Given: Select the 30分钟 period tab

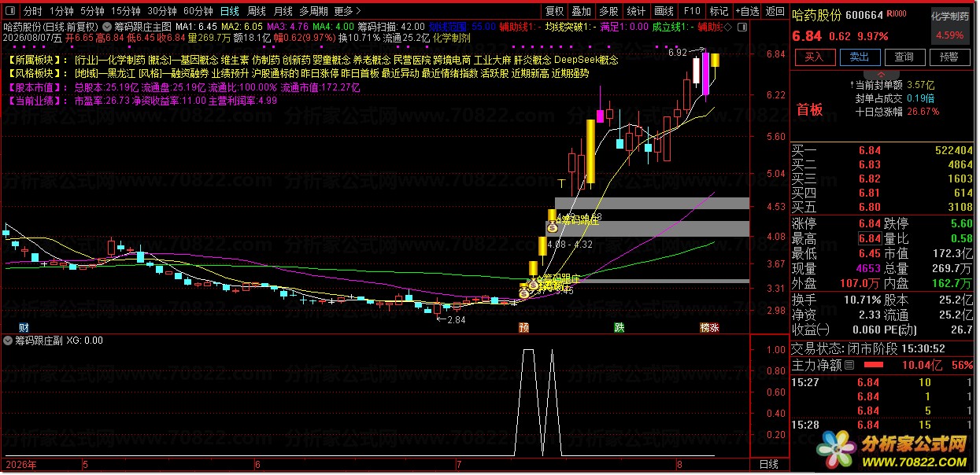Looking at the screenshot, I should tap(162, 12).
